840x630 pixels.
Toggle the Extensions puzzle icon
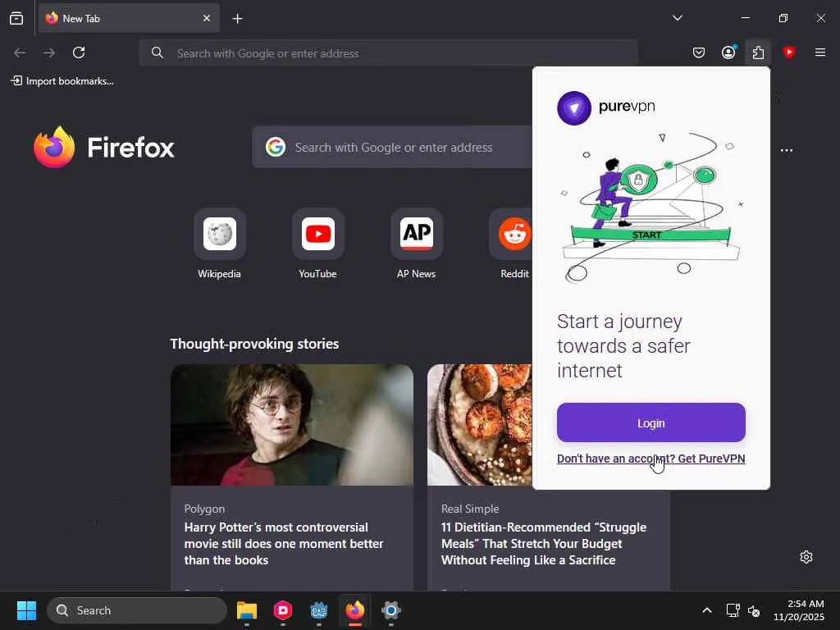tap(758, 52)
